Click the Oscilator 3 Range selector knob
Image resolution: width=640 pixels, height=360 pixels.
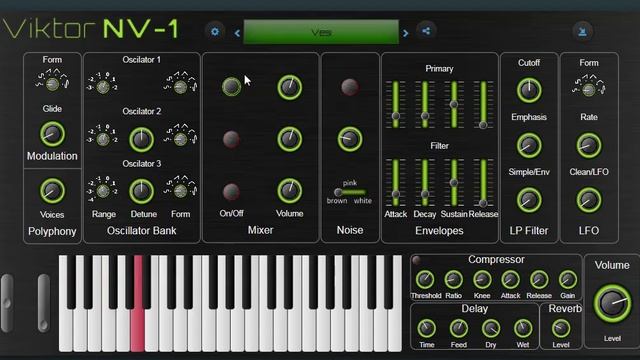click(103, 191)
